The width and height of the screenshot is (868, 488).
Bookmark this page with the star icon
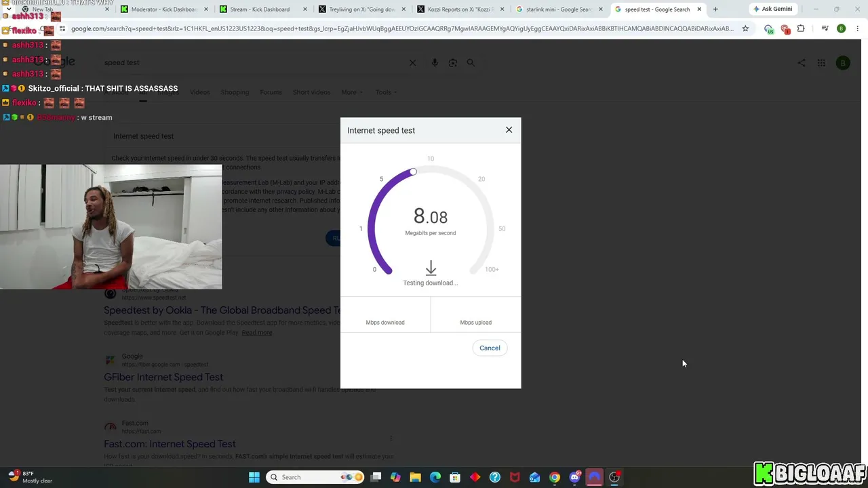tap(745, 28)
